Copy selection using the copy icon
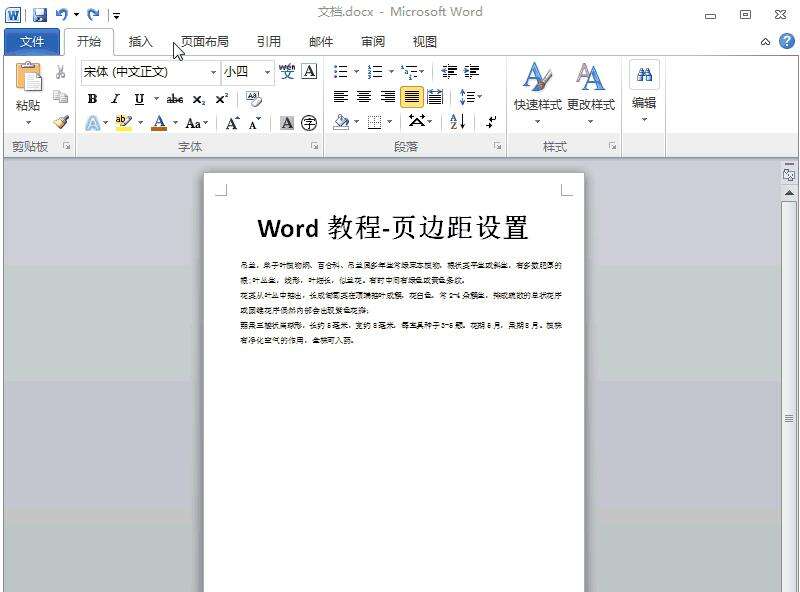The image size is (800, 592). click(60, 96)
